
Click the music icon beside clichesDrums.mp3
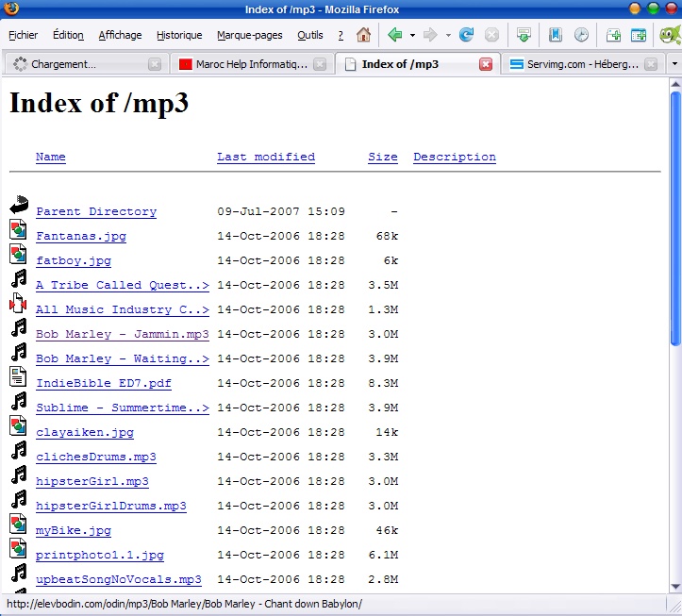19,450
